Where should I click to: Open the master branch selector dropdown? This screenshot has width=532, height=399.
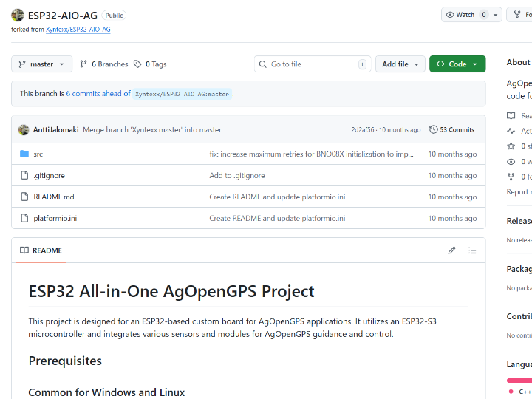(42, 64)
